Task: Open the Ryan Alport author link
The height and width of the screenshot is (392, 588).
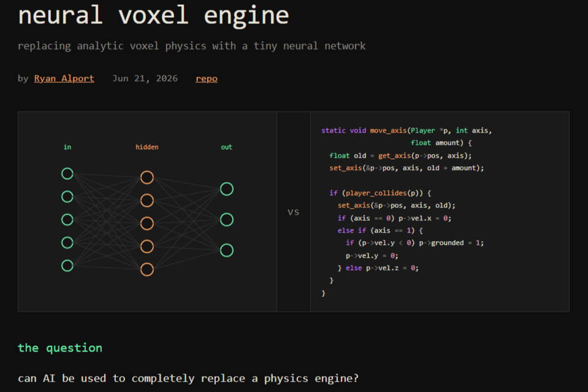Action: 64,79
